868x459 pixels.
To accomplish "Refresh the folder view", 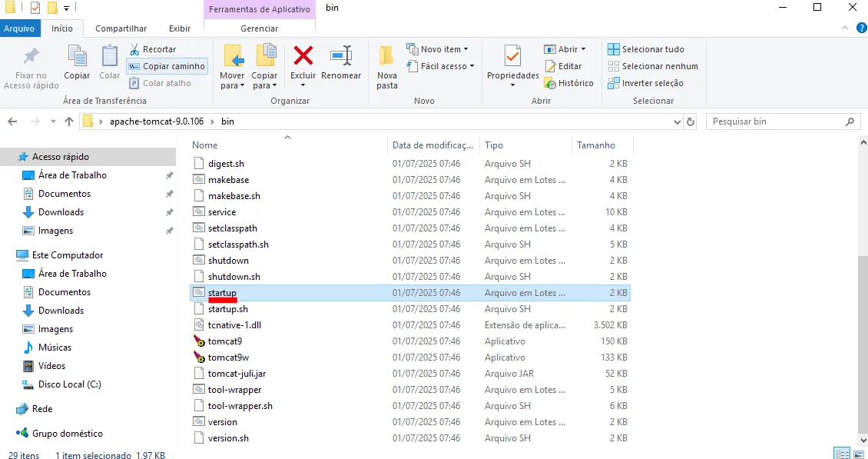I will [x=691, y=121].
